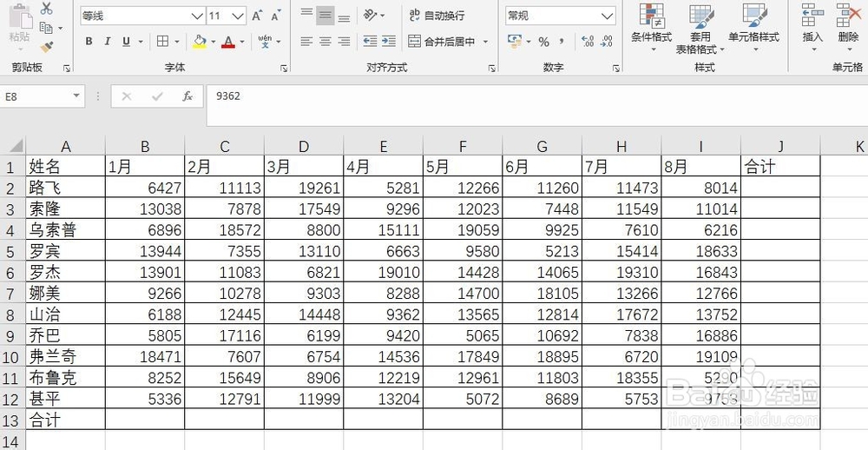The width and height of the screenshot is (868, 450).
Task: Open alignment 对齐方式 dialog launcher
Action: point(491,68)
